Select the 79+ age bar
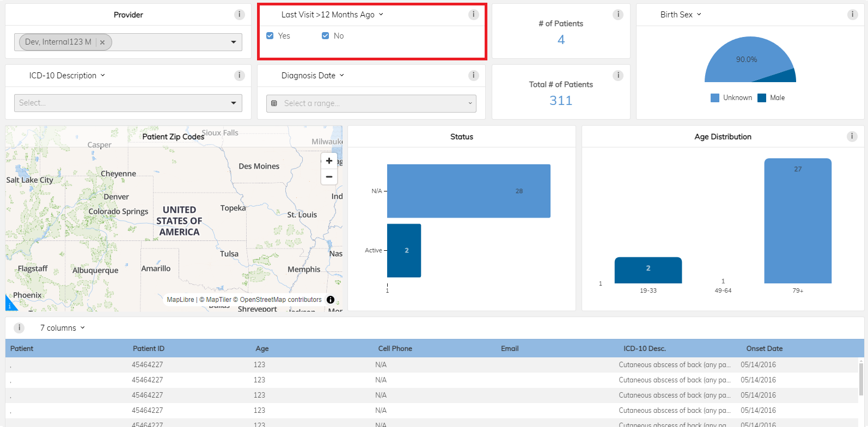Viewport: 868px width, 427px height. (x=798, y=221)
